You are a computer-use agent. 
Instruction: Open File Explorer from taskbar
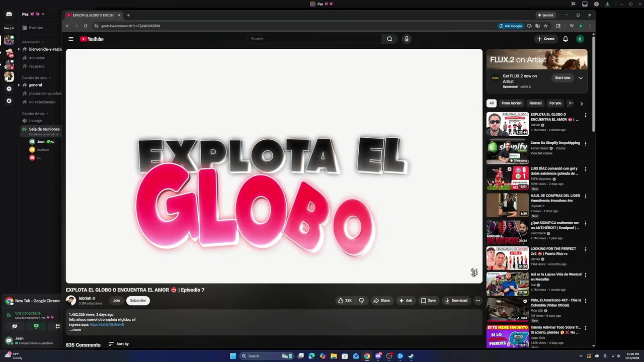[334, 356]
